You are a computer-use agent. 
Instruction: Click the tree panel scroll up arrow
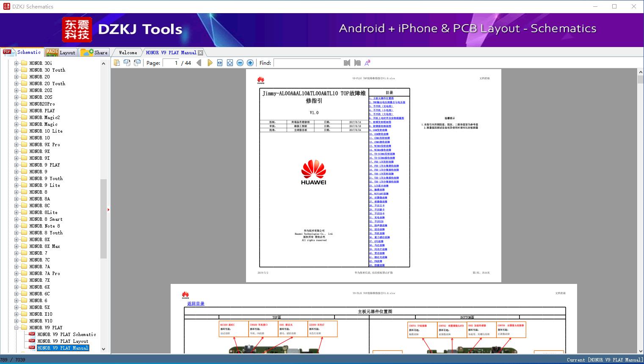point(103,64)
